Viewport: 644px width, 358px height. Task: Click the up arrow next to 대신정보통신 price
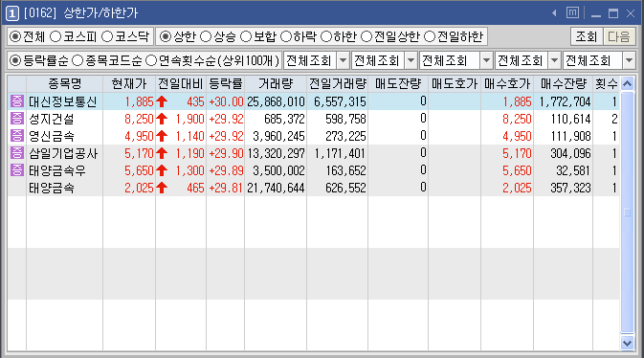[162, 101]
